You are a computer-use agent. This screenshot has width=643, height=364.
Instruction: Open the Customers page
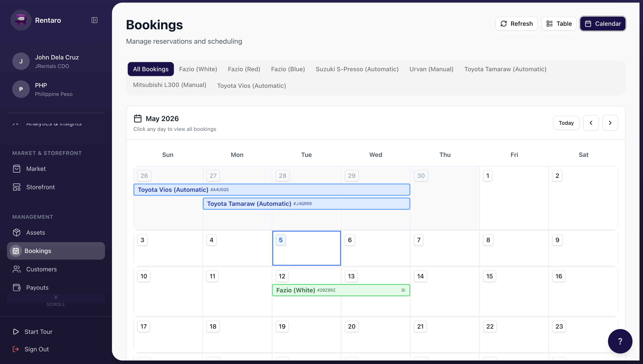[42, 269]
